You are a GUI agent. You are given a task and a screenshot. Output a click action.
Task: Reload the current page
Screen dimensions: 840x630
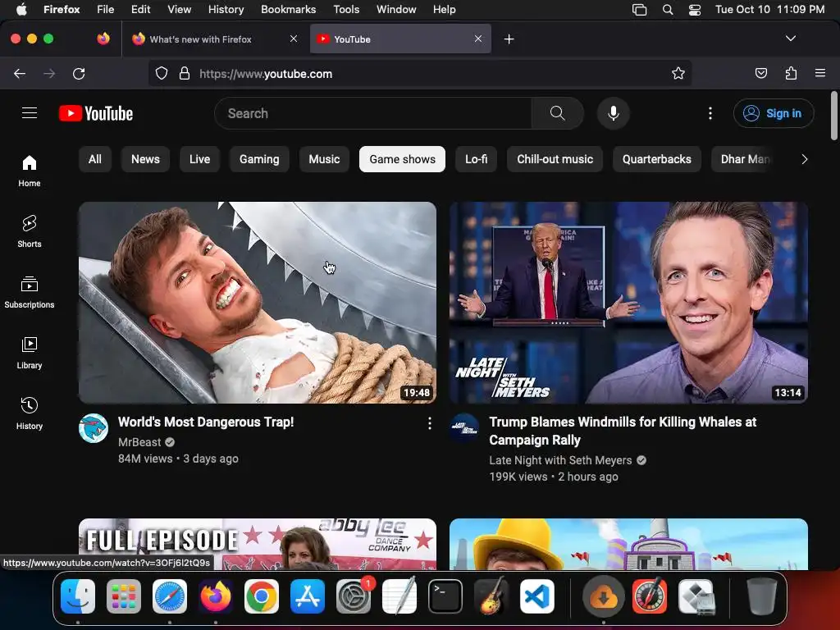pos(79,73)
